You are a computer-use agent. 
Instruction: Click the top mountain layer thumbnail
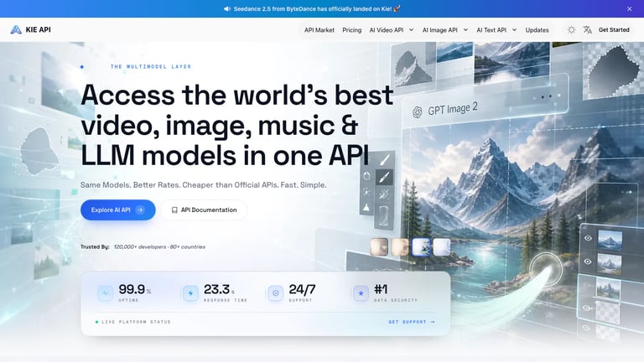[610, 240]
